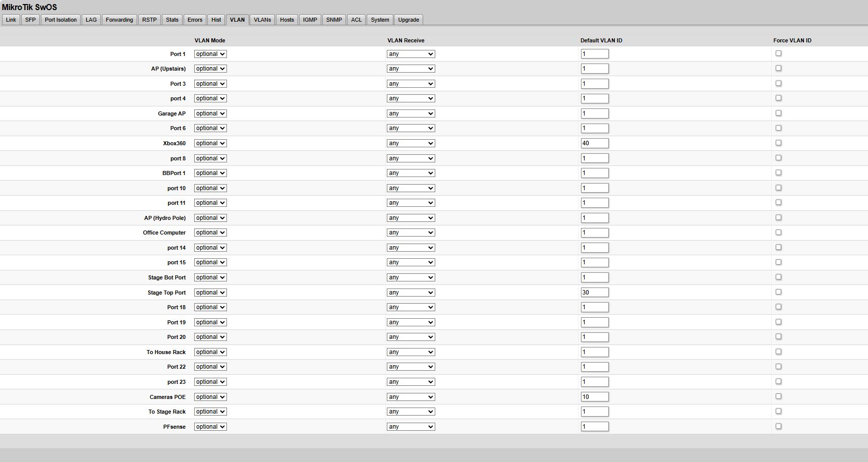
Task: Toggle Force VLAN ID for Cameras POE
Action: (x=778, y=396)
